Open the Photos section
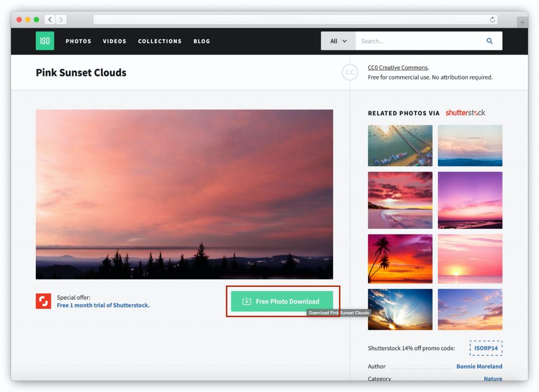Screen dimensions: 539x392 (78, 41)
